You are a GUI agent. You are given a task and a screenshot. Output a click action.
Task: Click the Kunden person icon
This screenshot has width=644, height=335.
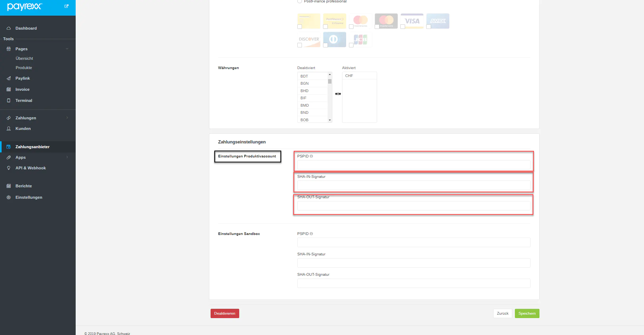coord(9,129)
